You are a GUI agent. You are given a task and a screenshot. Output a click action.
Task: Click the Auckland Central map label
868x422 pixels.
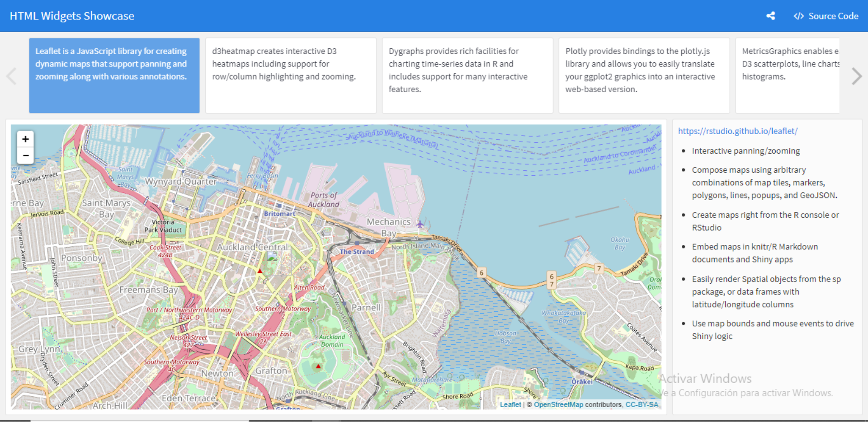point(252,247)
